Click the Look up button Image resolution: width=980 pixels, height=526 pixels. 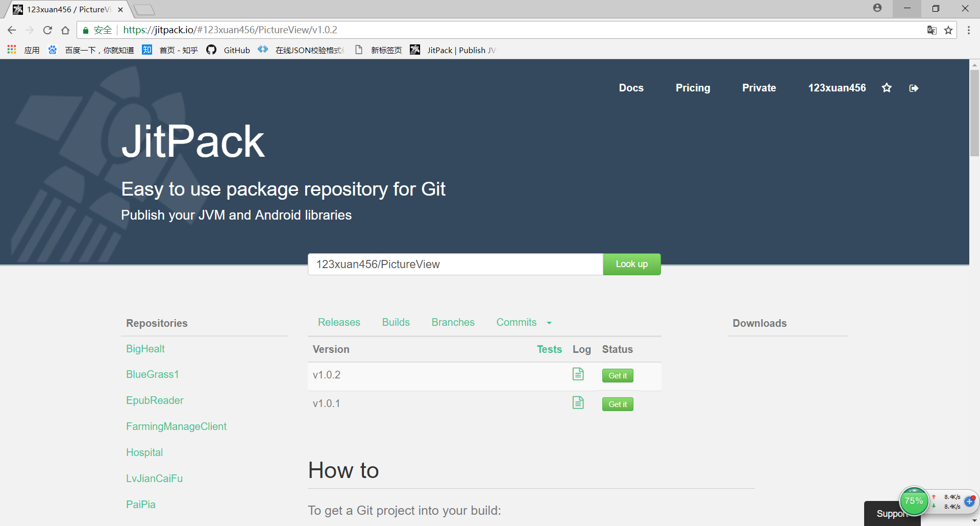click(632, 264)
